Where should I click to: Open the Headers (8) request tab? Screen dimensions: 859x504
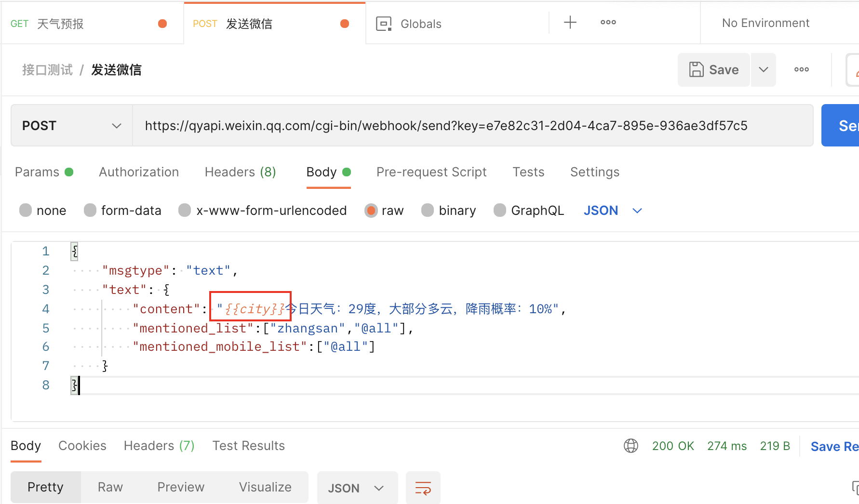pos(241,172)
